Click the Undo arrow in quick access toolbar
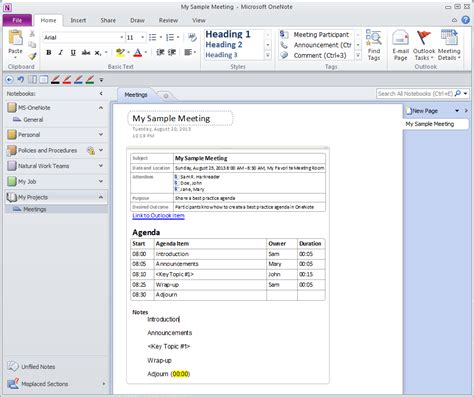Screen dimensions: 474x397 click(21, 79)
